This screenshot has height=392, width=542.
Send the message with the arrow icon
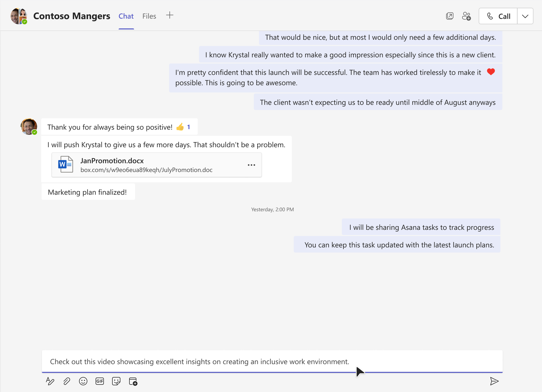494,381
